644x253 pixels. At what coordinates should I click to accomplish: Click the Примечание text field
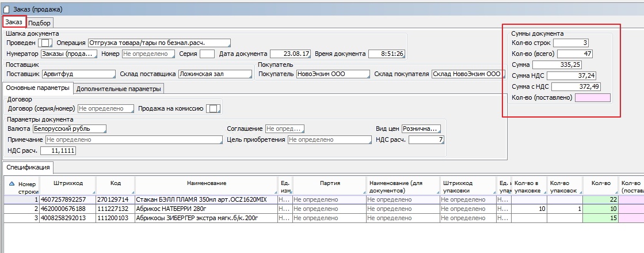click(x=133, y=140)
